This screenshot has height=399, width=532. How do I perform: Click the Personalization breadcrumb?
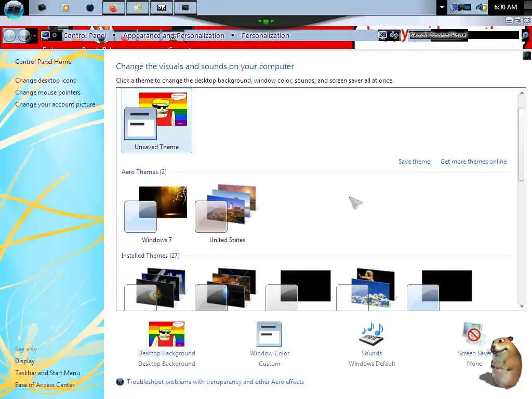(265, 36)
